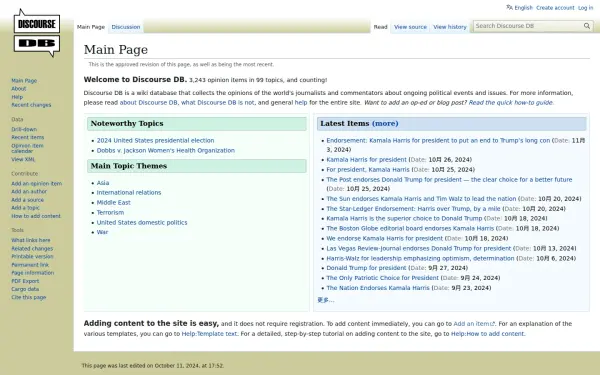
Task: Open the View source tab
Action: click(x=410, y=27)
